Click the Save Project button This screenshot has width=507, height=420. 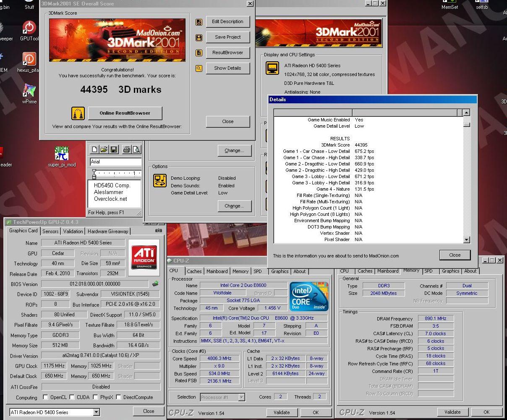227,37
